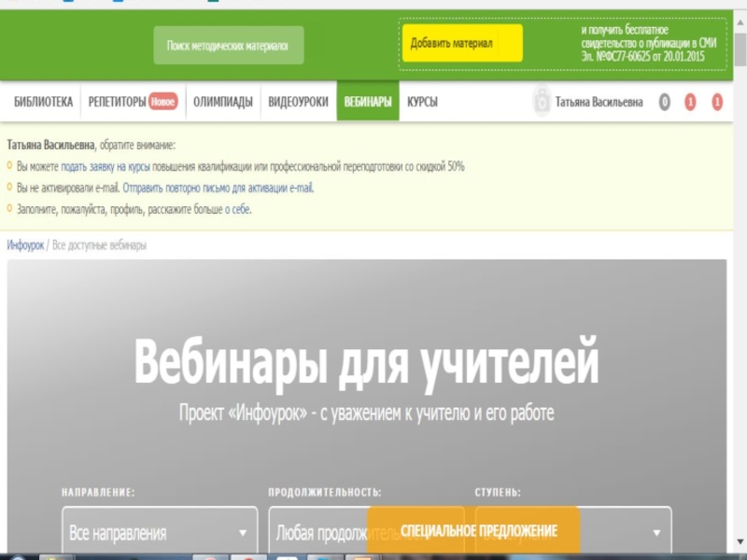Click the 'Поиск методических материалов' search field
The width and height of the screenshot is (747, 560).
click(x=228, y=45)
